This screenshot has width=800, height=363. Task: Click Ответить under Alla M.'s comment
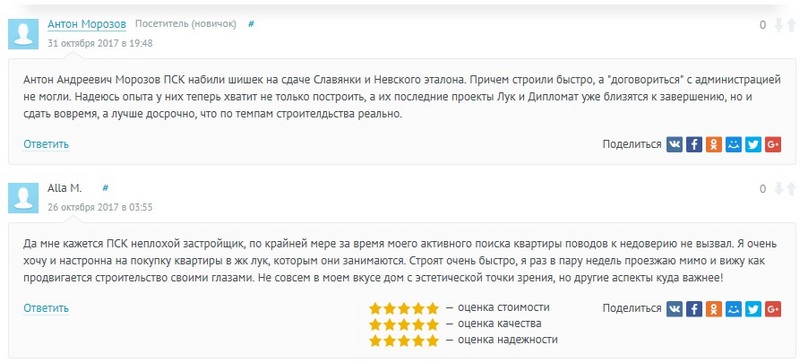tap(46, 308)
